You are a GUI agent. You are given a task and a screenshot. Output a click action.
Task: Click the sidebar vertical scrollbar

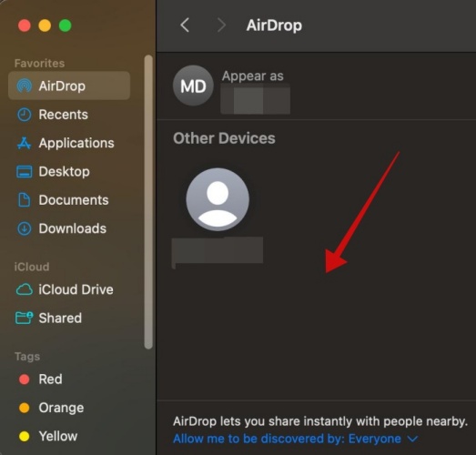[x=148, y=202]
